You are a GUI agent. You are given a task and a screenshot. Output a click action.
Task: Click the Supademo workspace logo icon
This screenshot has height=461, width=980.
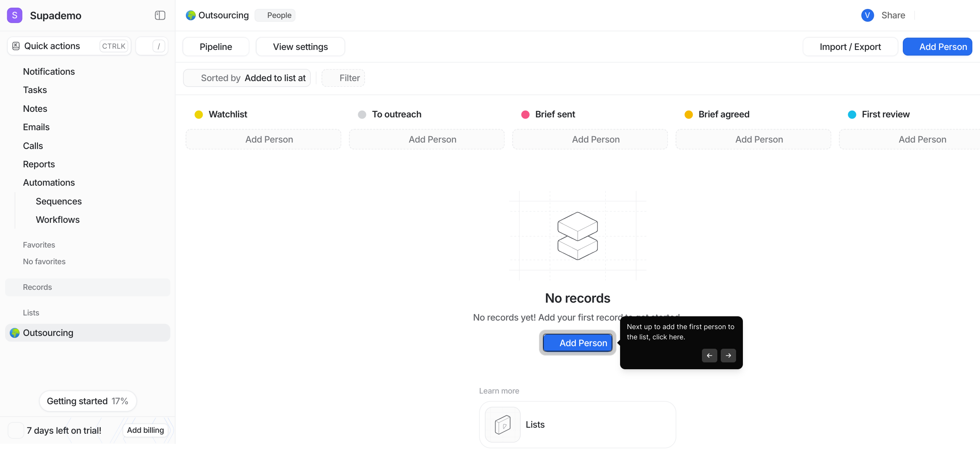pyautogui.click(x=14, y=15)
